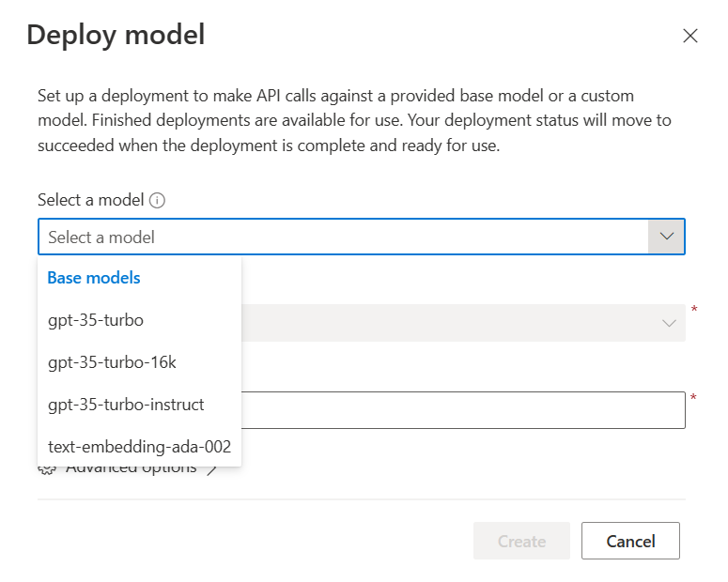728x582 pixels.
Task: Click the greyed-out dropdown chevron below the model field
Action: (x=669, y=323)
